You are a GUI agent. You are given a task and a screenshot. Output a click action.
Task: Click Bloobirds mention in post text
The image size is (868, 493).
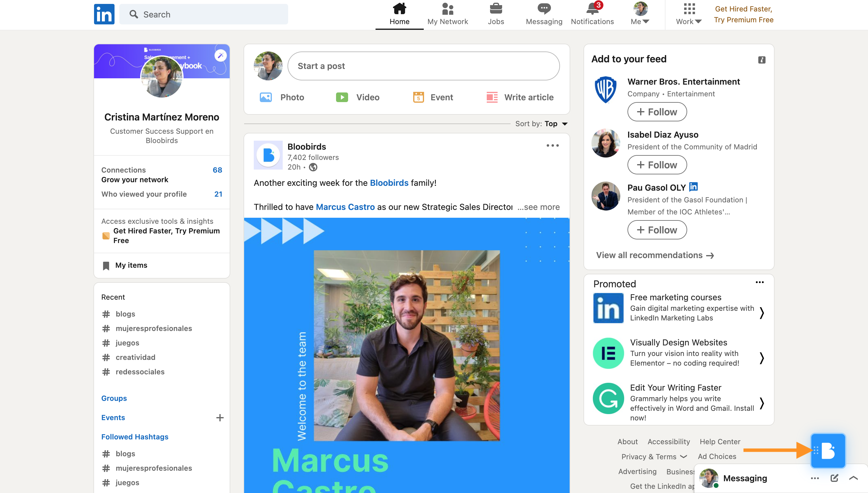coord(389,183)
